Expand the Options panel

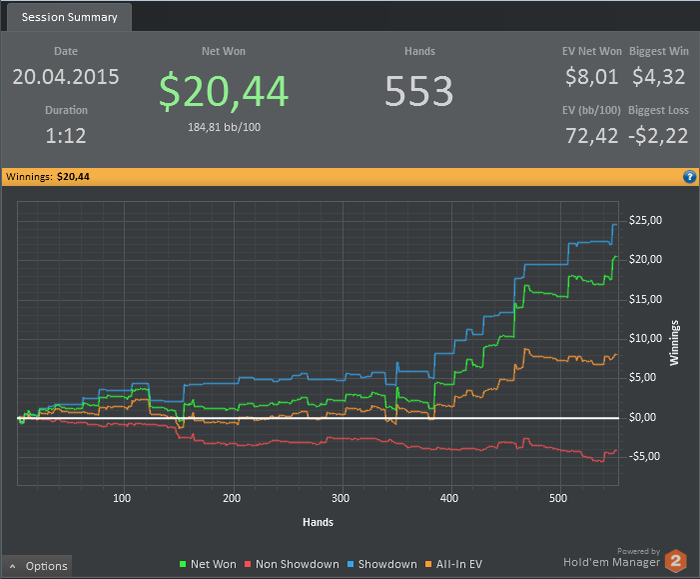coord(37,566)
